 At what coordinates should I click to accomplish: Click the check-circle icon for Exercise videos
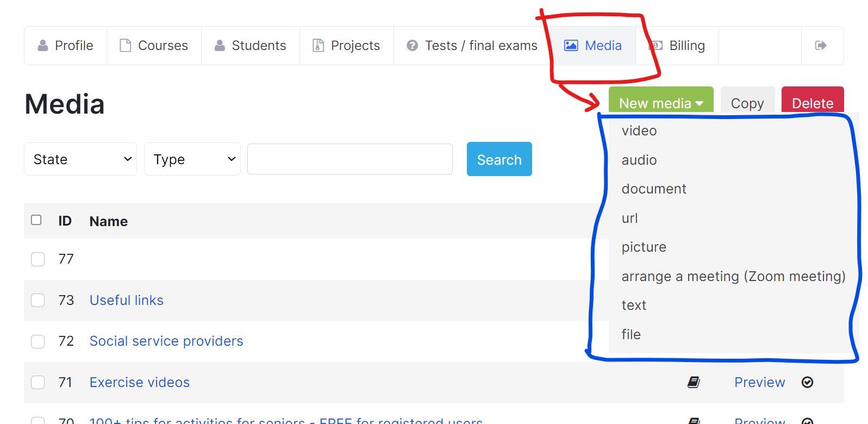(x=808, y=382)
